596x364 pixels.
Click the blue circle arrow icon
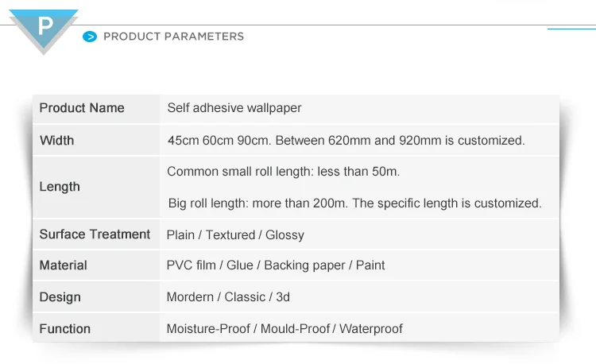pyautogui.click(x=90, y=37)
